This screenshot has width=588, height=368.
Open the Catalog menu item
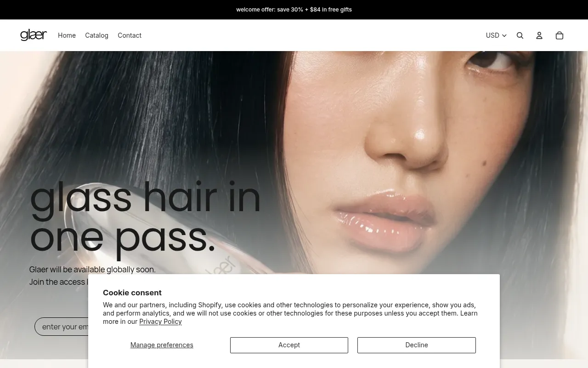pos(96,35)
